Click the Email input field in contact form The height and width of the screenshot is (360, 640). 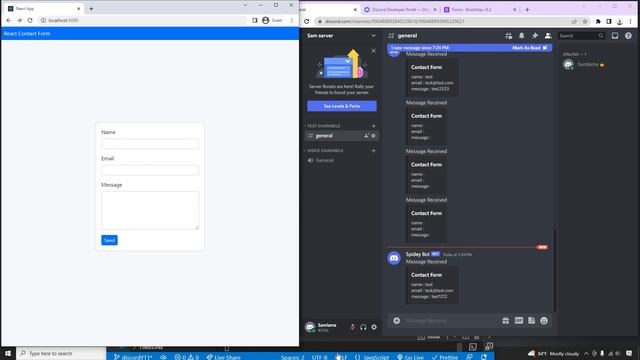coord(150,170)
